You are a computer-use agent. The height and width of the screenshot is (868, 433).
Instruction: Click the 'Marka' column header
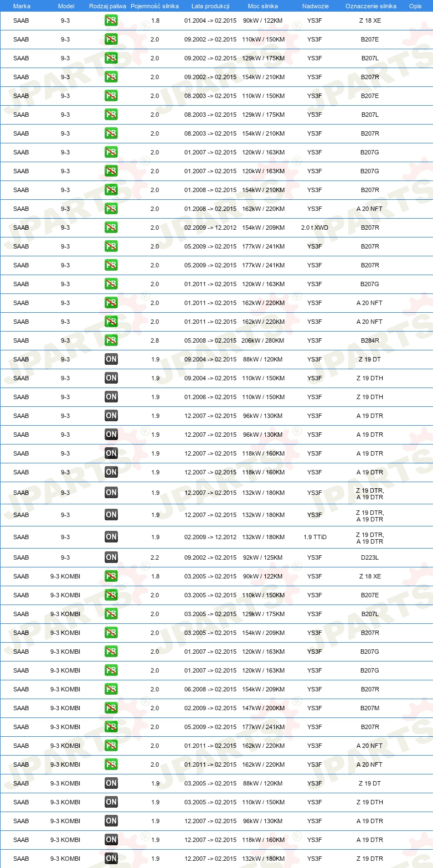tap(22, 6)
